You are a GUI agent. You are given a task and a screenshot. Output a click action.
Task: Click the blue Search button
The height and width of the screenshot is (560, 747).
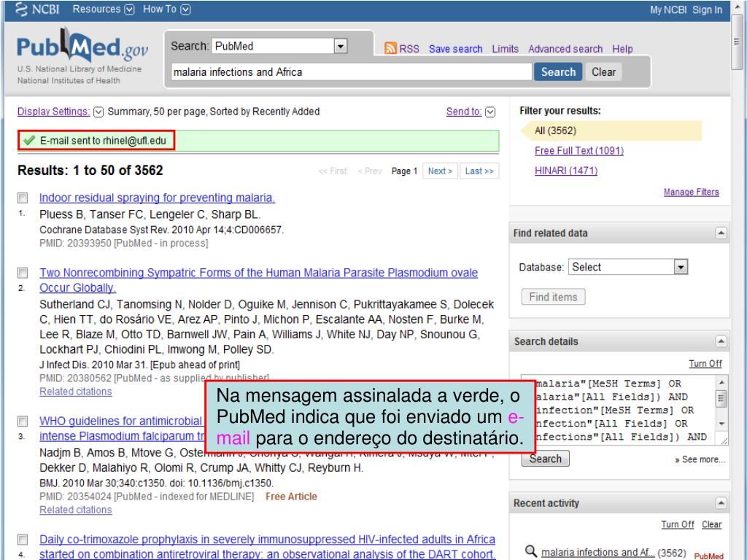click(x=558, y=72)
